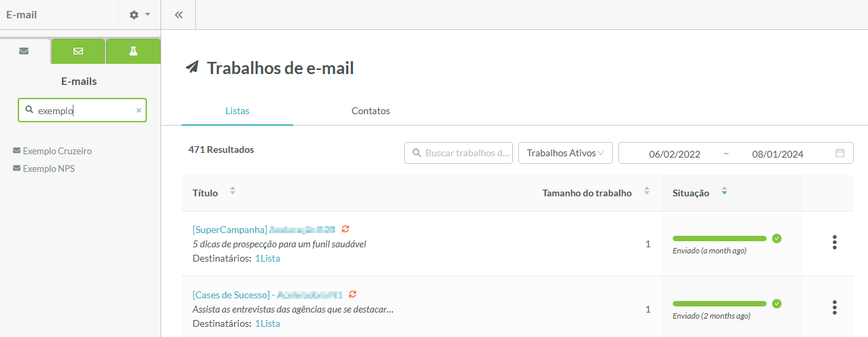This screenshot has width=868, height=337.
Task: Sort by Situação column
Action: (x=724, y=192)
